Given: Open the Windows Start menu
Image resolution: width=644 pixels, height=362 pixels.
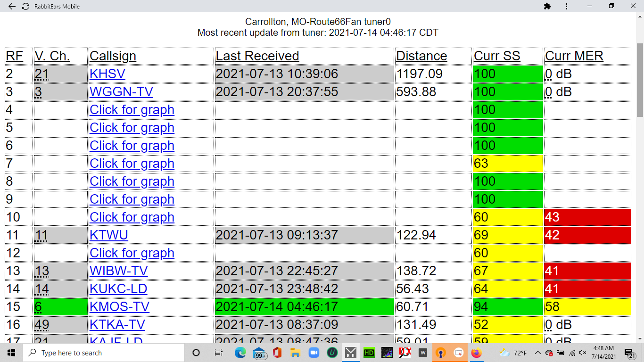Looking at the screenshot, I should [x=11, y=353].
